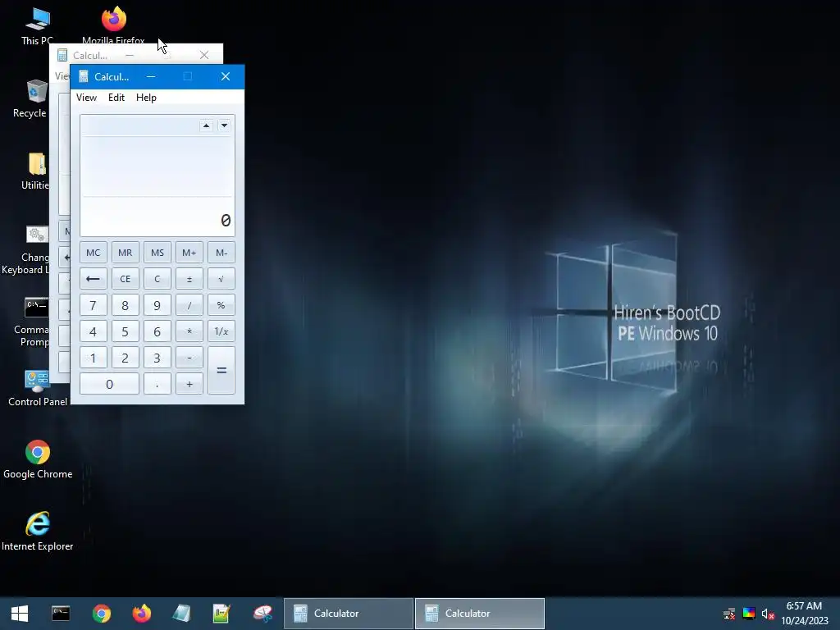Open the Edit menu in front Calculator
The image size is (840, 630).
pos(116,98)
